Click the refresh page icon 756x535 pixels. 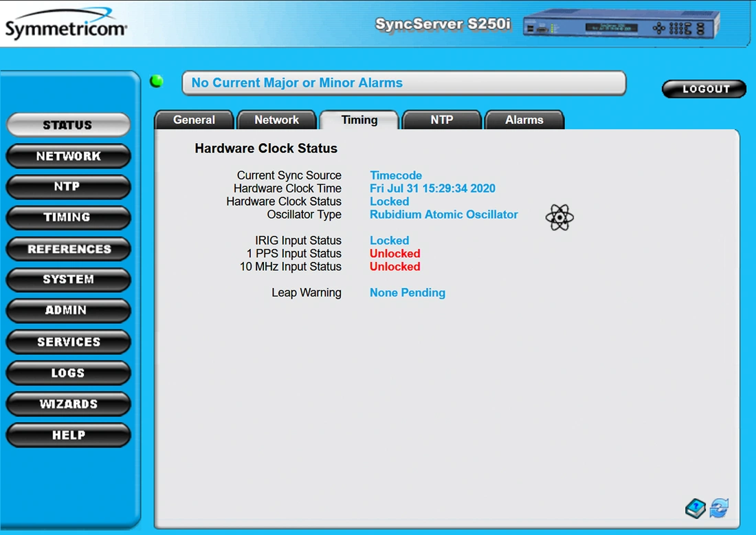coord(719,508)
